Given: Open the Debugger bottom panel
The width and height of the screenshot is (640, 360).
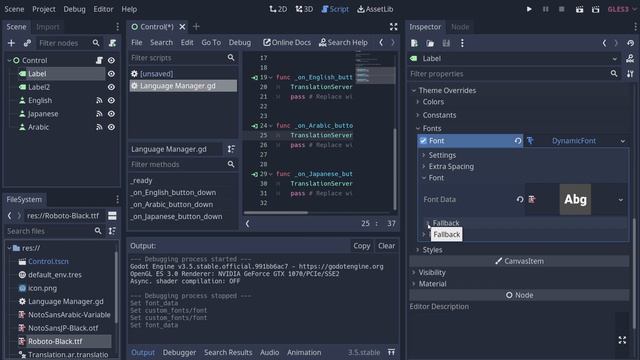Looking at the screenshot, I should click(x=179, y=352).
